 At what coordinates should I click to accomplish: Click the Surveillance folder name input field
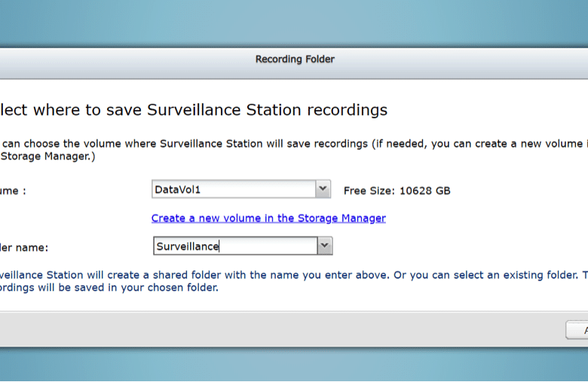coord(235,246)
